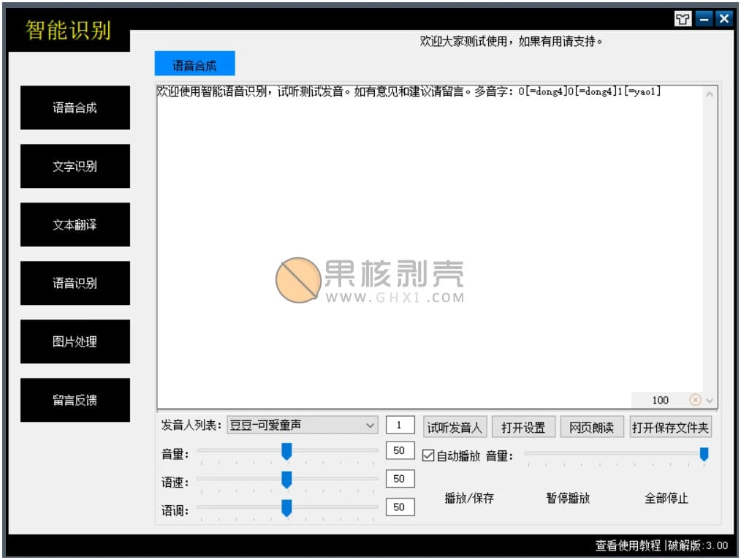
Task: Click 播放/保存 to play and save
Action: pos(469,499)
